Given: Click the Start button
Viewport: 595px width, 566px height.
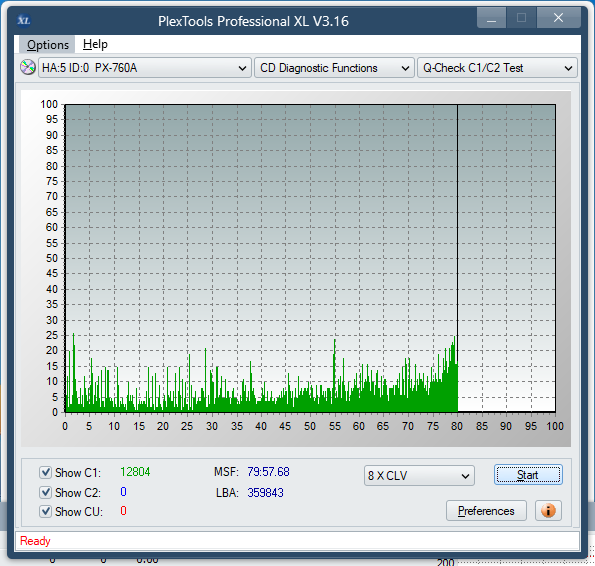Looking at the screenshot, I should pos(528,475).
